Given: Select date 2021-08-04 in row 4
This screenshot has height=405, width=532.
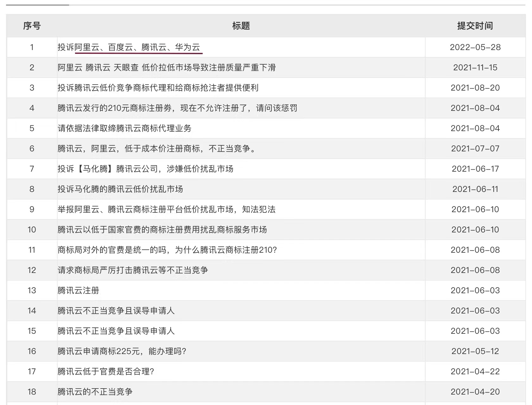Looking at the screenshot, I should pyautogui.click(x=475, y=108).
